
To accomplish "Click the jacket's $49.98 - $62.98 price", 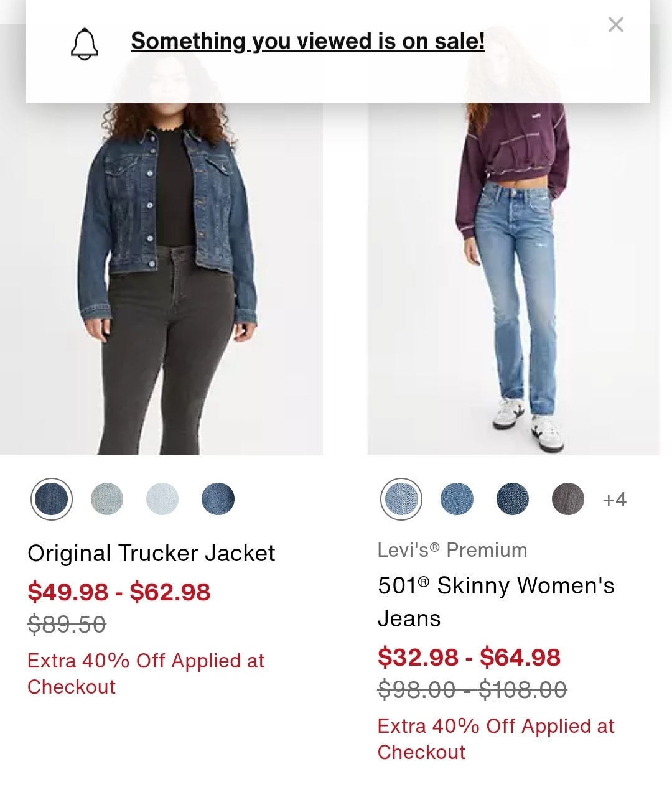I will coord(119,592).
